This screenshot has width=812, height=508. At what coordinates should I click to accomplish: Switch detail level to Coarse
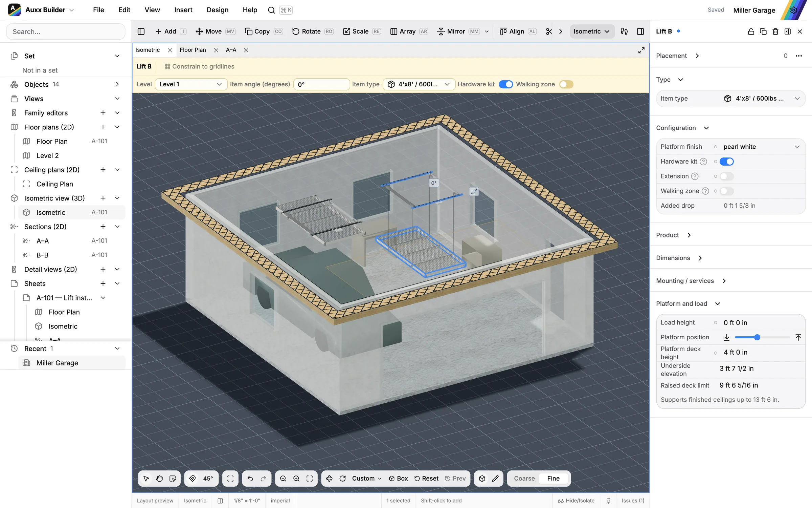click(524, 479)
